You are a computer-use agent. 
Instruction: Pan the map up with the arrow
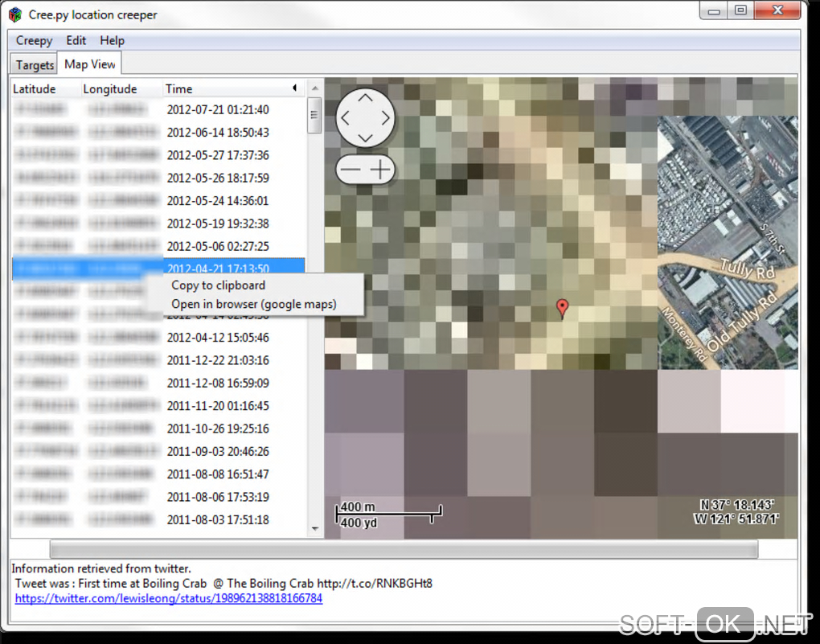365,98
